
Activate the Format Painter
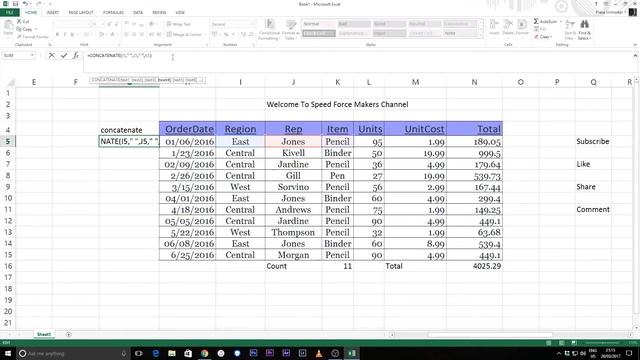(33, 37)
